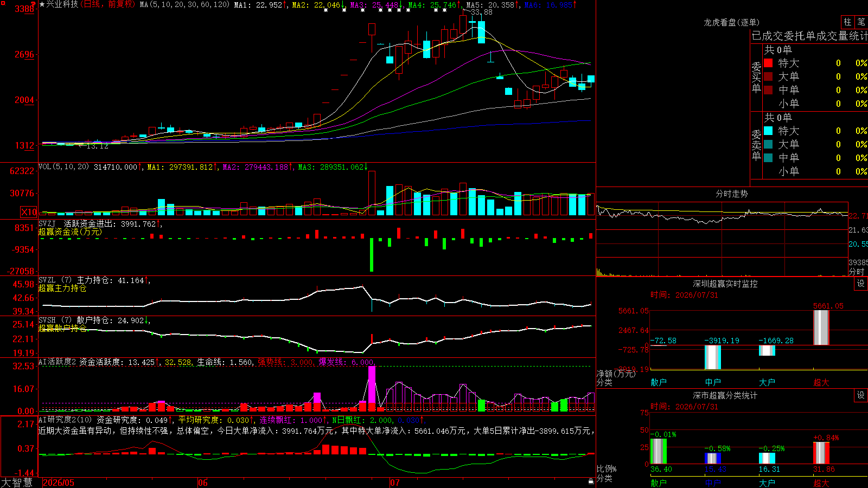Click the 33.88 high price label on the K-line chart
This screenshot has height=488, width=868.
482,12
